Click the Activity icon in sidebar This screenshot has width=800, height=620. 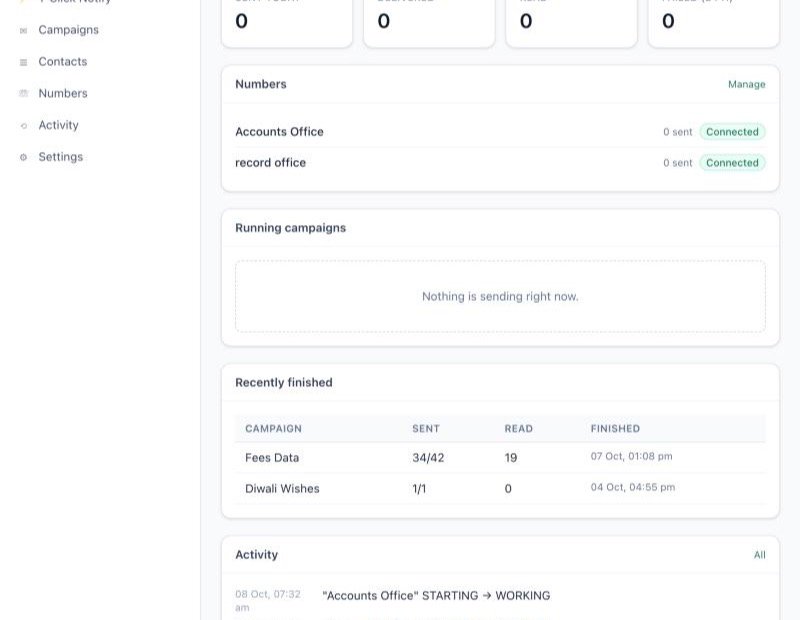(23, 126)
